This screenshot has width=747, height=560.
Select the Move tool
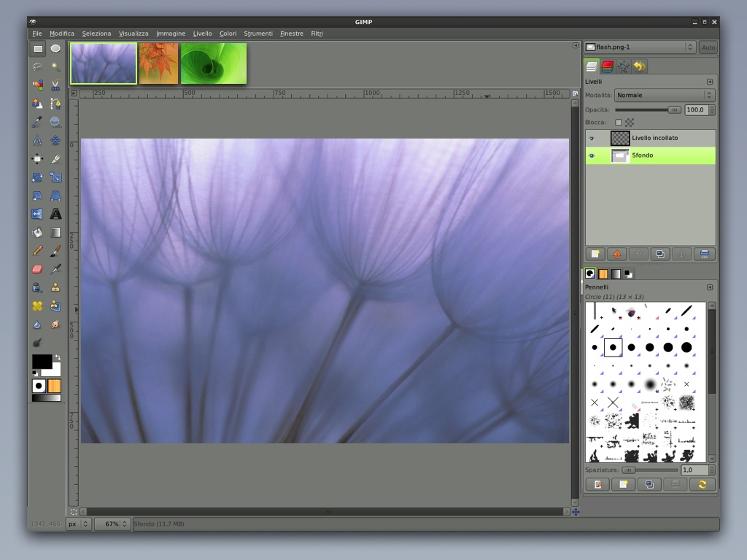point(37,159)
